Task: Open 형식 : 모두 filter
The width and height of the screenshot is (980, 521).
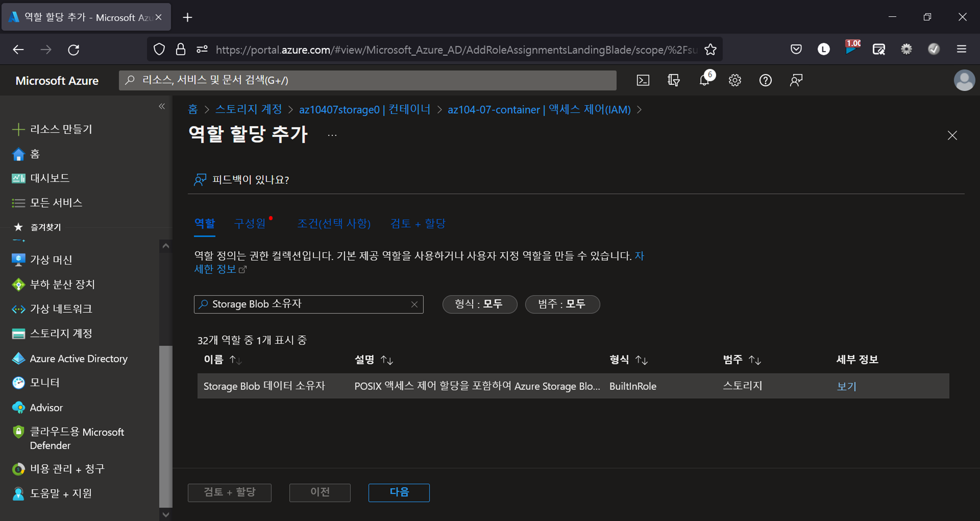Action: click(479, 304)
